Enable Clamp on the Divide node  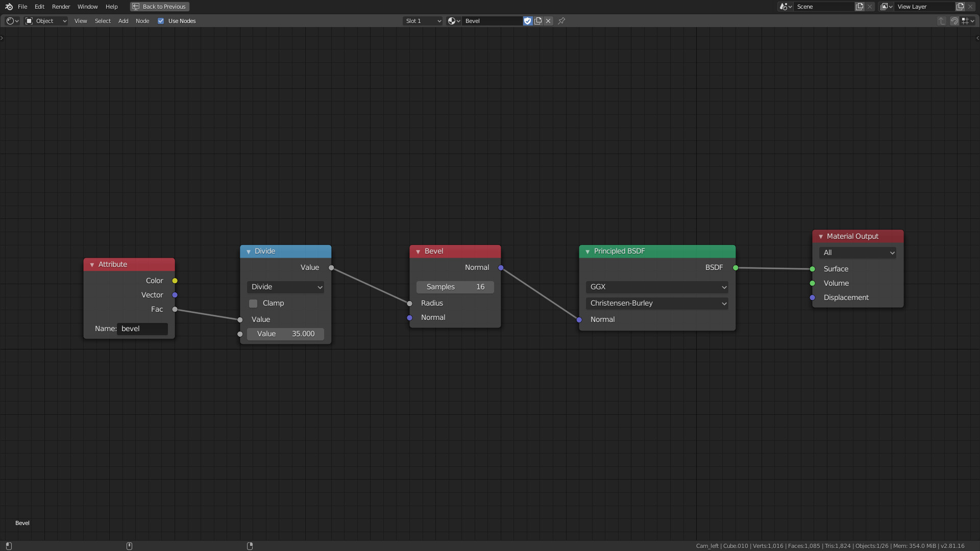coord(253,303)
